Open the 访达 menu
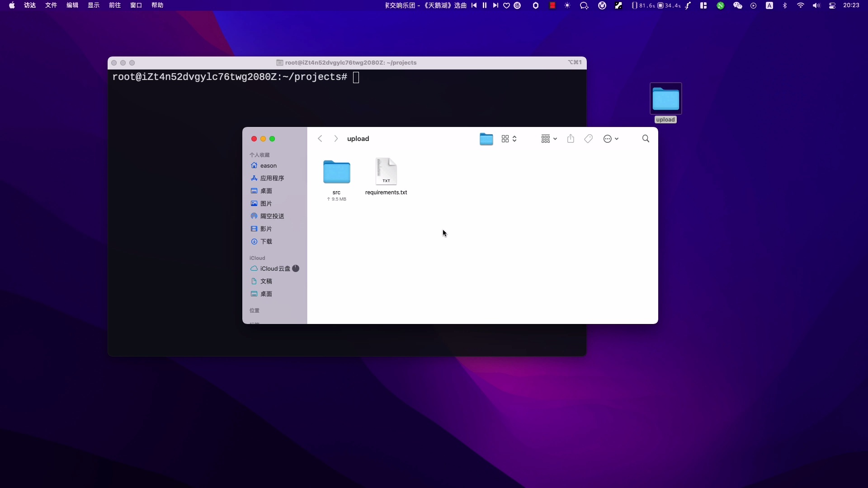Screen dimensions: 868x488 [30, 5]
